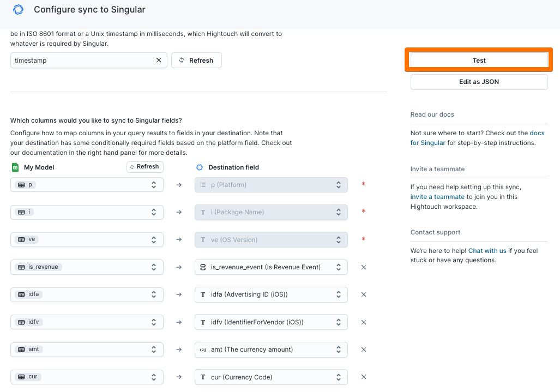Viewport: 560px width, 392px height.
Task: Open the idfv (IdentifierForVendor) destination dropdown
Action: pos(271,322)
